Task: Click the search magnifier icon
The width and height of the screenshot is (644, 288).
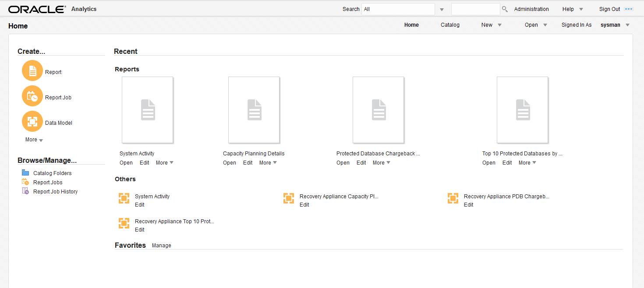Action: (505, 9)
